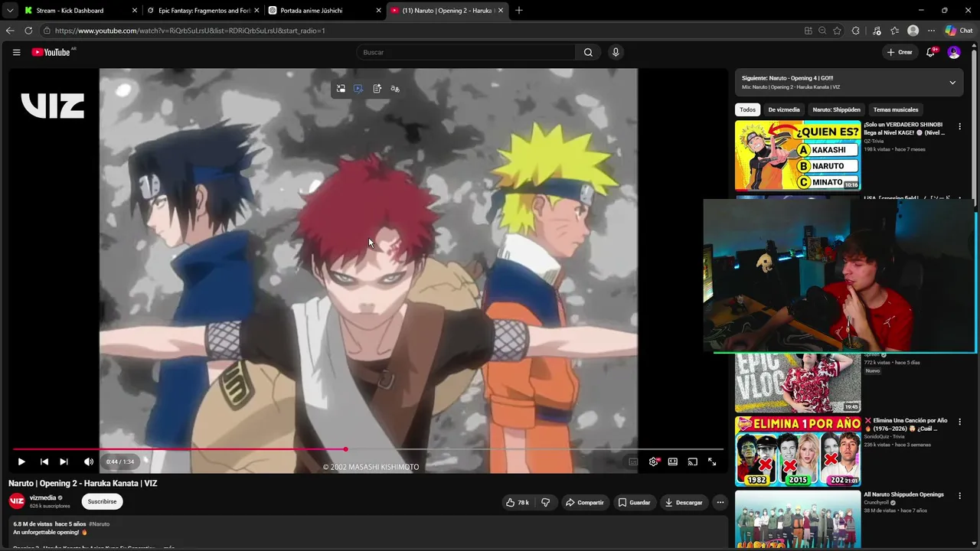
Task: Close the Portada anime Jūshichi tab
Action: [x=378, y=11]
